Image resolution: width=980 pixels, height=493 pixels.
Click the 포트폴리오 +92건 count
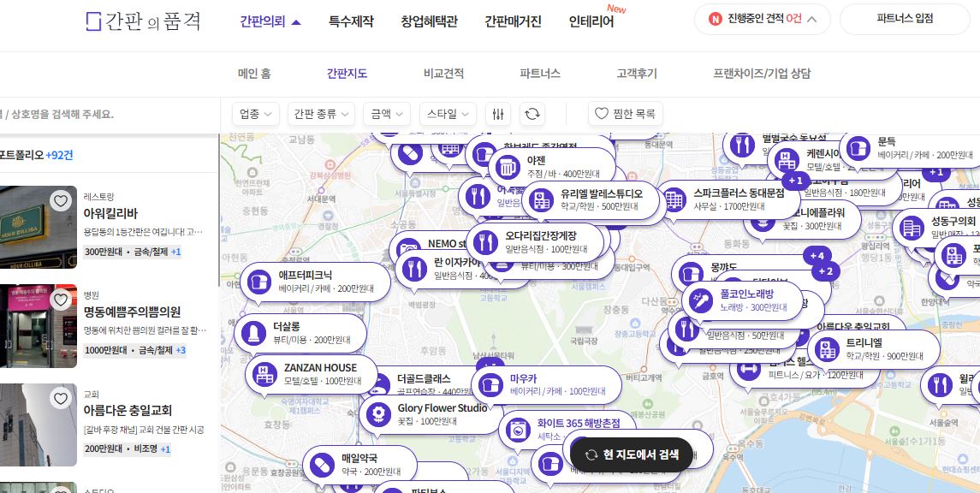coord(36,155)
